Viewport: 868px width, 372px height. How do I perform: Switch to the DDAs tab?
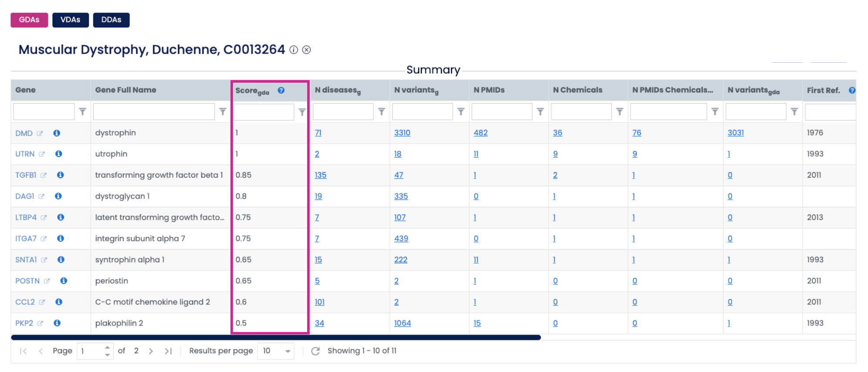pyautogui.click(x=111, y=20)
